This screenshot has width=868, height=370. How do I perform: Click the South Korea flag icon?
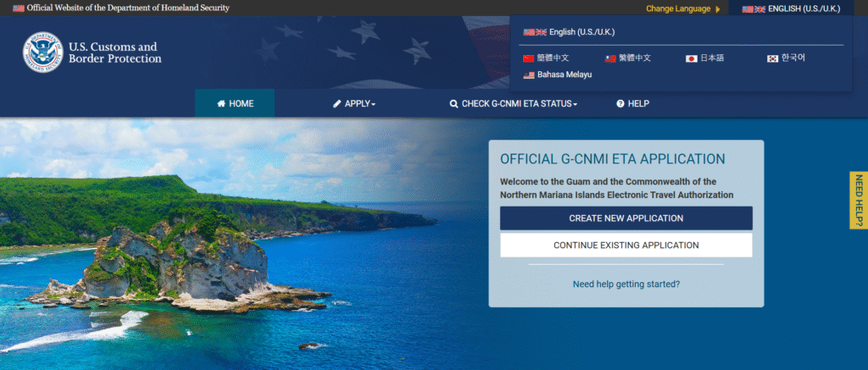tap(773, 58)
